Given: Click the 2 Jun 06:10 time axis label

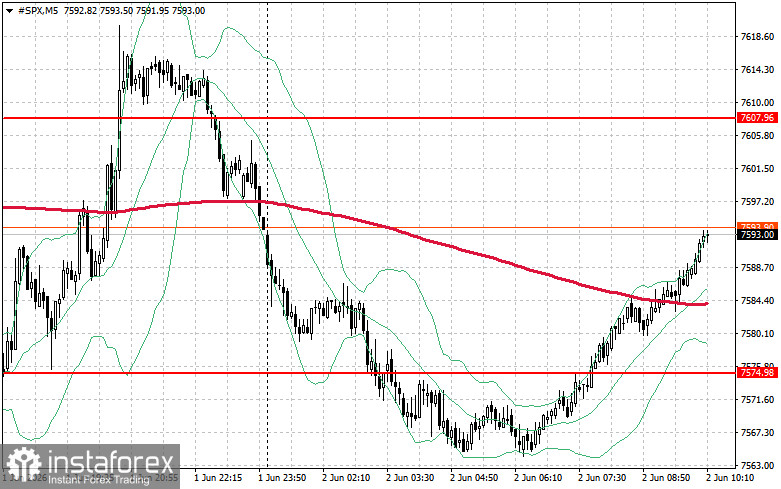Looking at the screenshot, I should coord(538,478).
